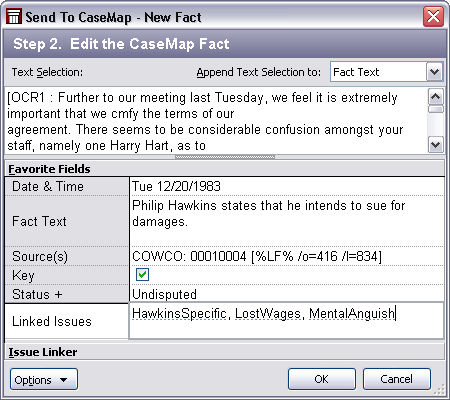Click the Status value Undisputed
450x400 pixels.
click(164, 294)
